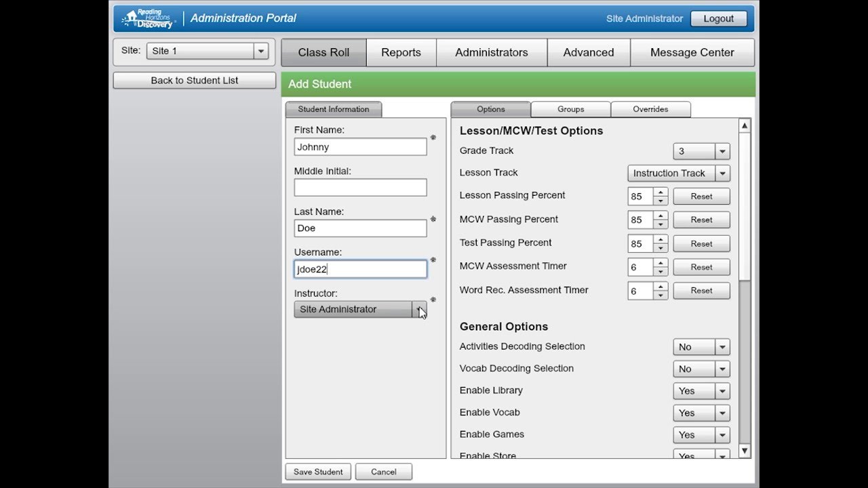Decrease MCW Passing Percent with down arrow
The width and height of the screenshot is (868, 488).
pos(660,224)
